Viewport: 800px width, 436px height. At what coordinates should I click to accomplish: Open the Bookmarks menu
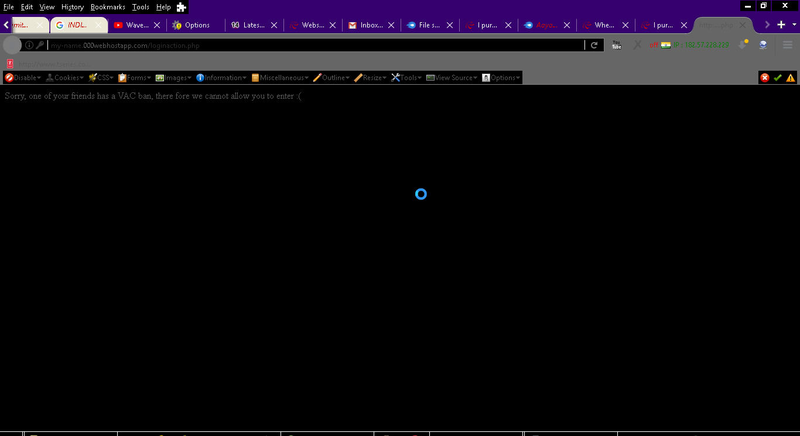click(x=108, y=7)
